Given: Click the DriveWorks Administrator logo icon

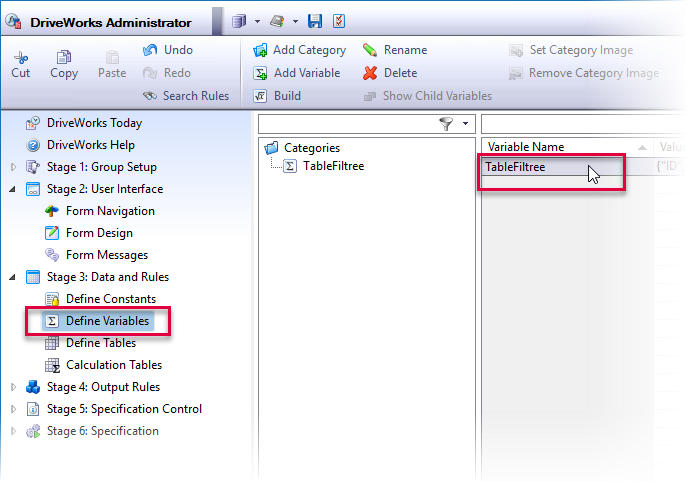Looking at the screenshot, I should (13, 21).
